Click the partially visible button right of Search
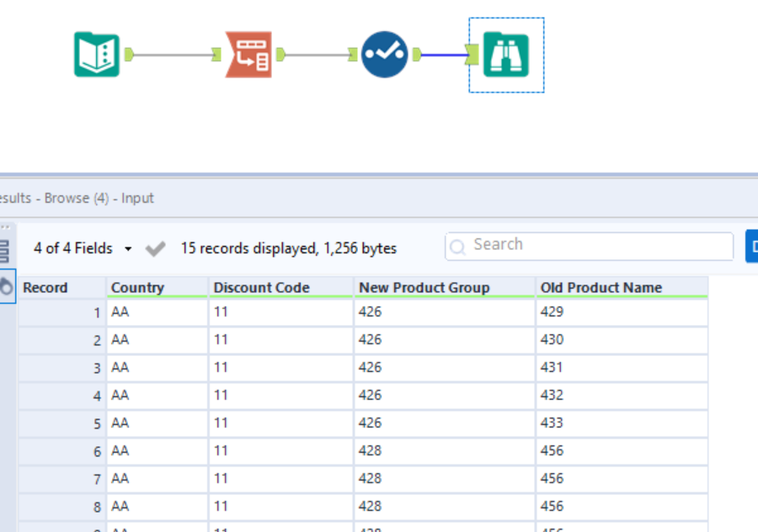Screen dimensions: 758x532 click(x=752, y=246)
